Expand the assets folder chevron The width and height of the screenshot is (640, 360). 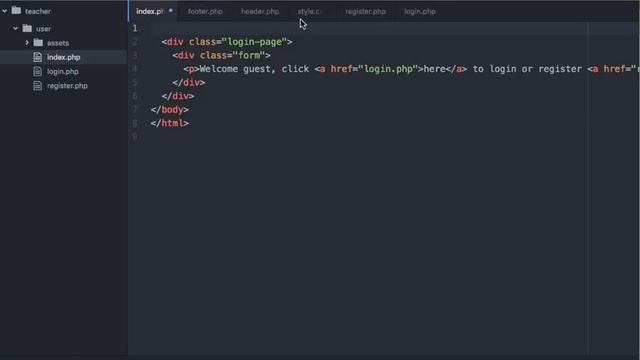click(27, 42)
